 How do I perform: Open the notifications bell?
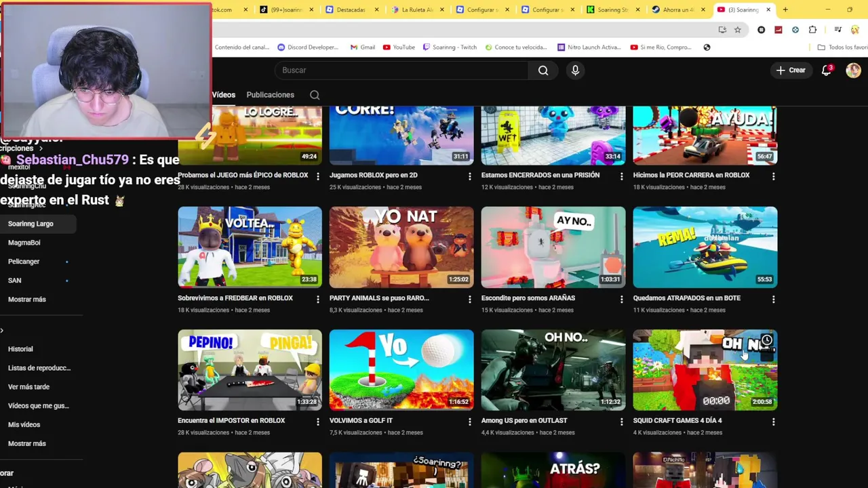827,70
